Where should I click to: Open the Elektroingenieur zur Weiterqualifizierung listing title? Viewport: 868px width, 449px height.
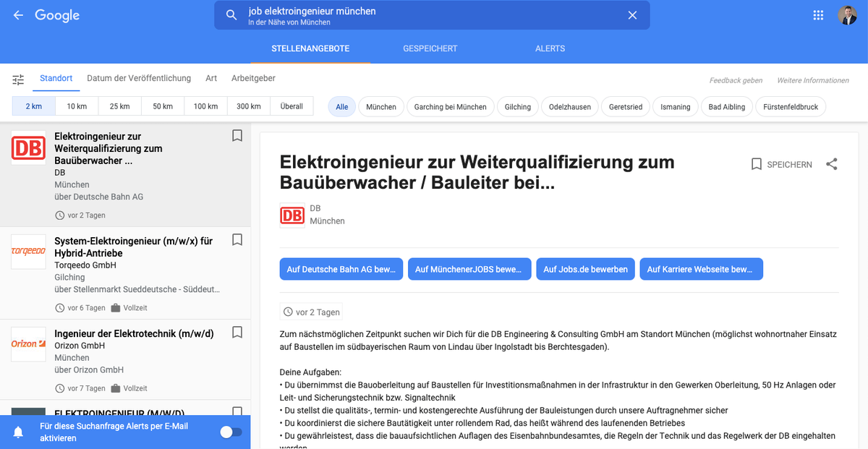pyautogui.click(x=109, y=148)
